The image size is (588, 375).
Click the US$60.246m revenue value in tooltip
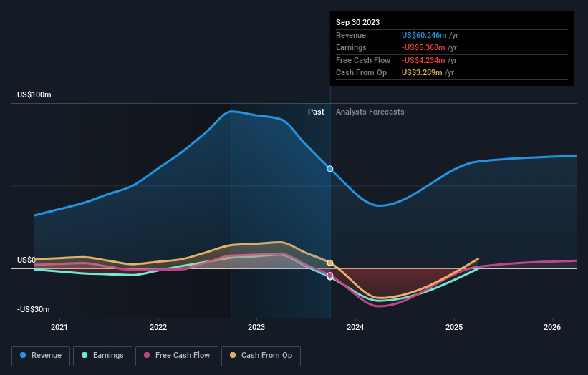(x=424, y=35)
